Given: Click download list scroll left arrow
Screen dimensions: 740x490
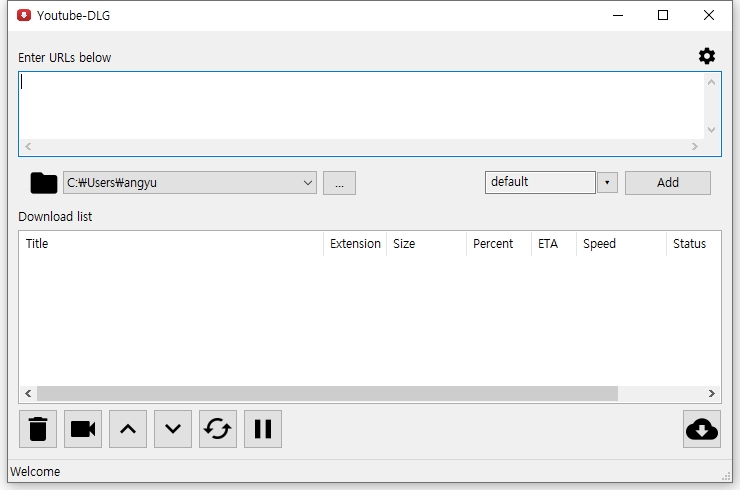Looking at the screenshot, I should coord(28,393).
